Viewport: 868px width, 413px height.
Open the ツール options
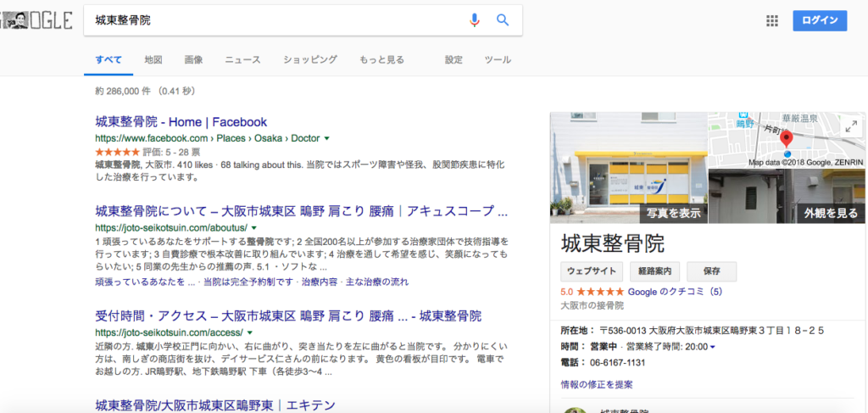tap(498, 60)
